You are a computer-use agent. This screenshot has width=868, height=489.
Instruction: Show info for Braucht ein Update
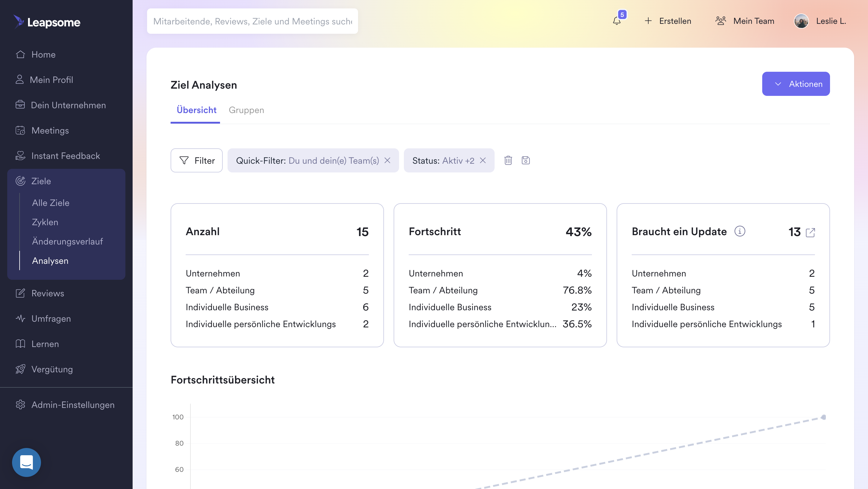coord(740,231)
